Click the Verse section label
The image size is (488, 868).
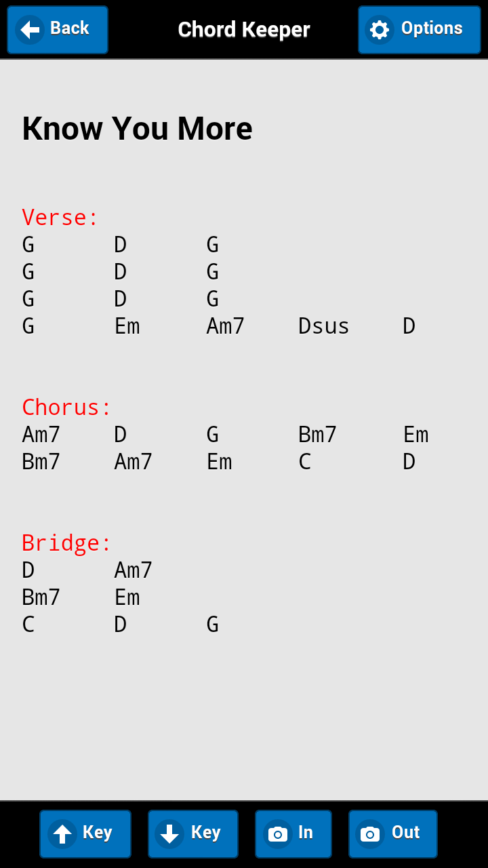(x=60, y=217)
